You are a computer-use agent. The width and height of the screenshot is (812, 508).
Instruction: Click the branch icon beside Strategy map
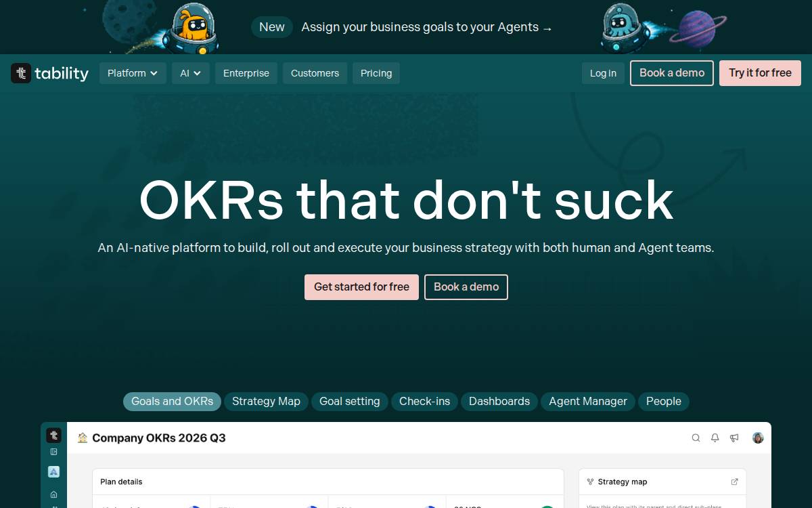(x=590, y=482)
